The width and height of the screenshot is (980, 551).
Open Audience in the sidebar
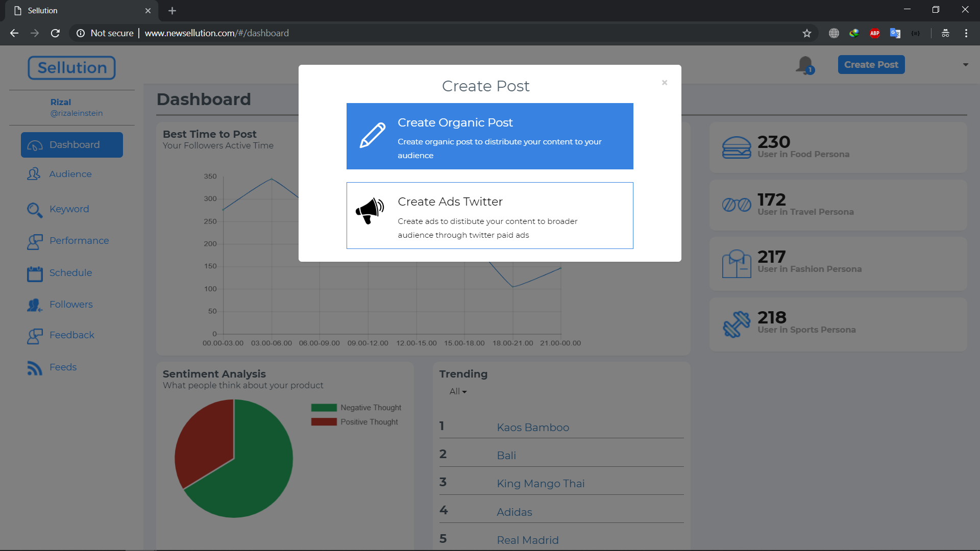(70, 174)
